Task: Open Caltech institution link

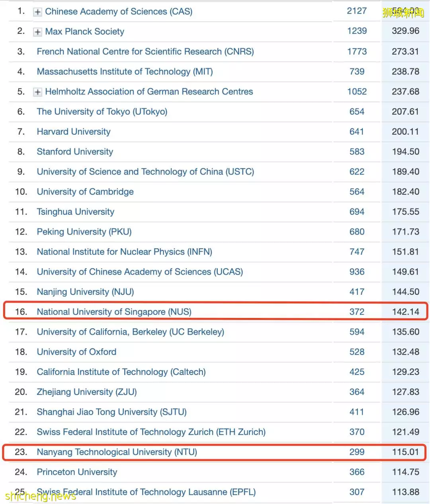Action: click(121, 372)
